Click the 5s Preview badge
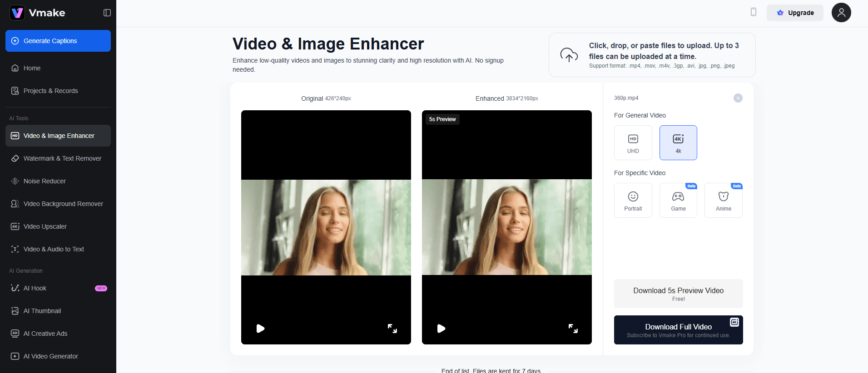 [442, 119]
